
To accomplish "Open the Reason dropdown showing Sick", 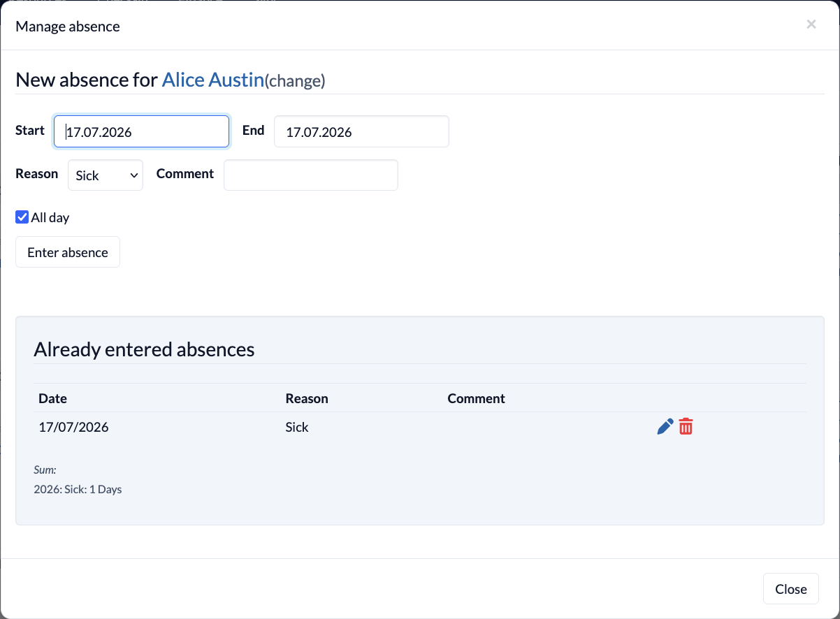I will (x=106, y=175).
